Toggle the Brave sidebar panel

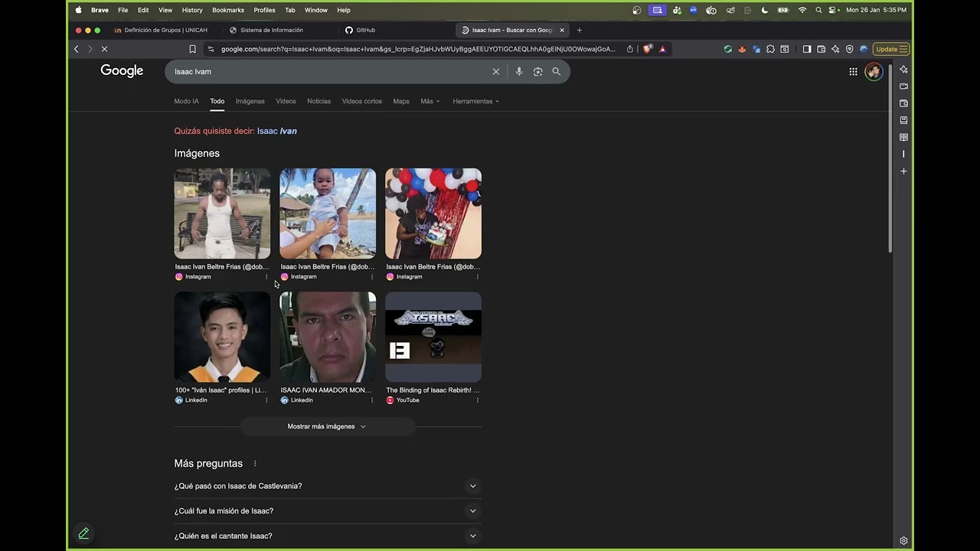point(806,49)
